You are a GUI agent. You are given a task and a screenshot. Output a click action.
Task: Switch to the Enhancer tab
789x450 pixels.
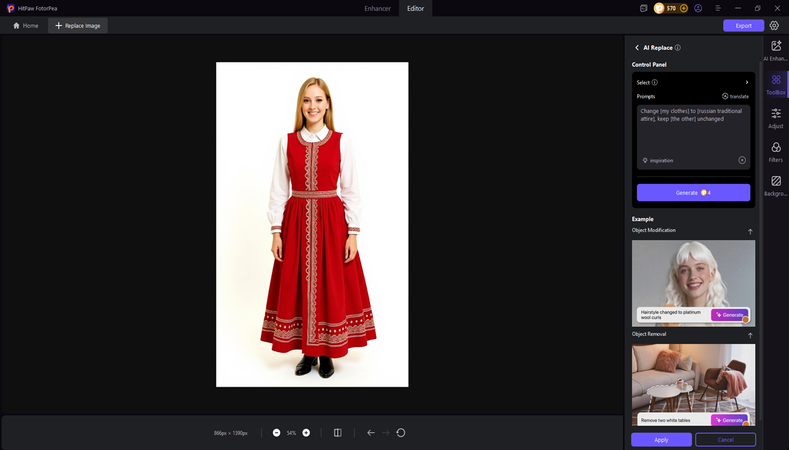(x=377, y=9)
